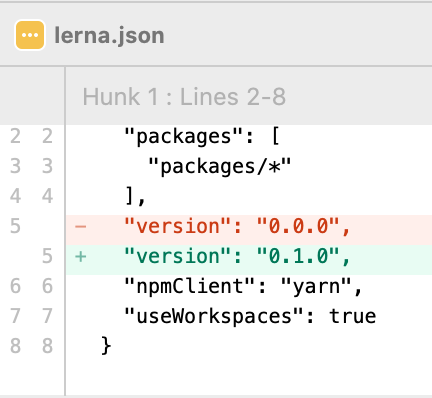432x398 pixels.
Task: Click line number 6 in the new gutter
Action: pyautogui.click(x=47, y=286)
